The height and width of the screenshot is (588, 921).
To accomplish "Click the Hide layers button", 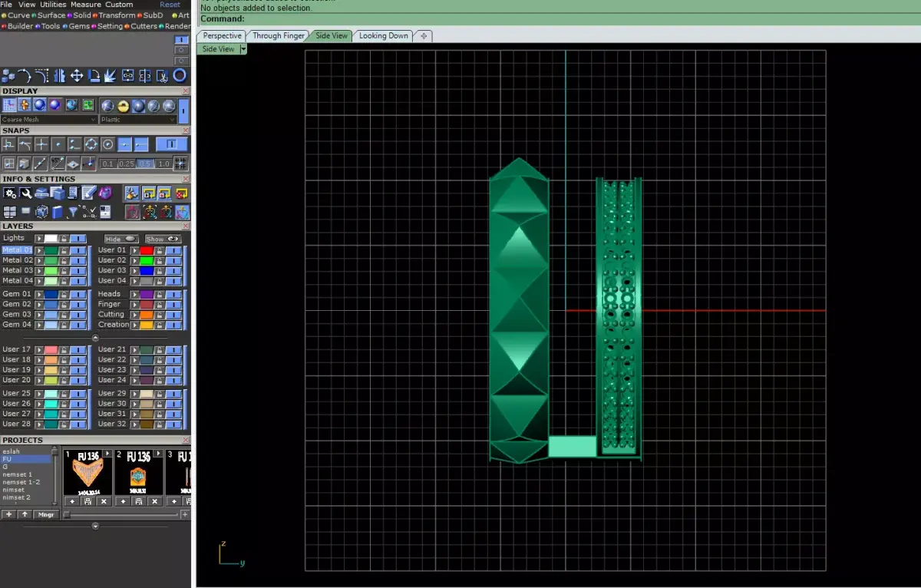I will point(121,239).
